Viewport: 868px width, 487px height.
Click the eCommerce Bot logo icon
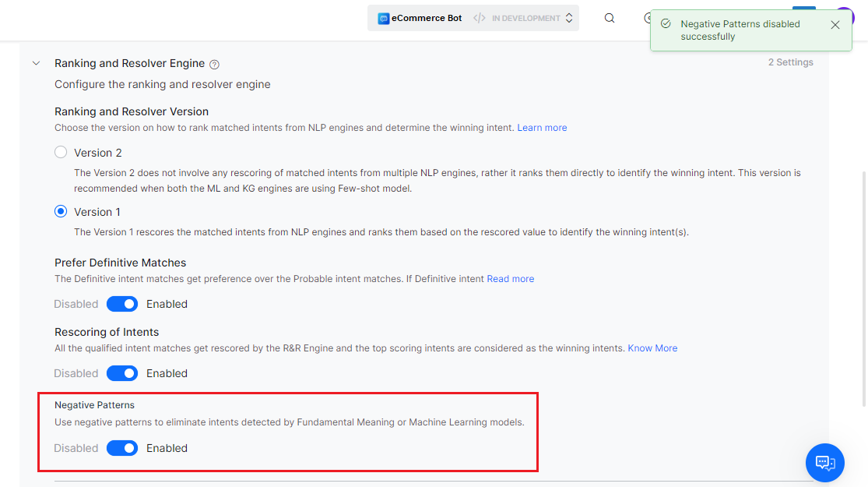pyautogui.click(x=383, y=18)
